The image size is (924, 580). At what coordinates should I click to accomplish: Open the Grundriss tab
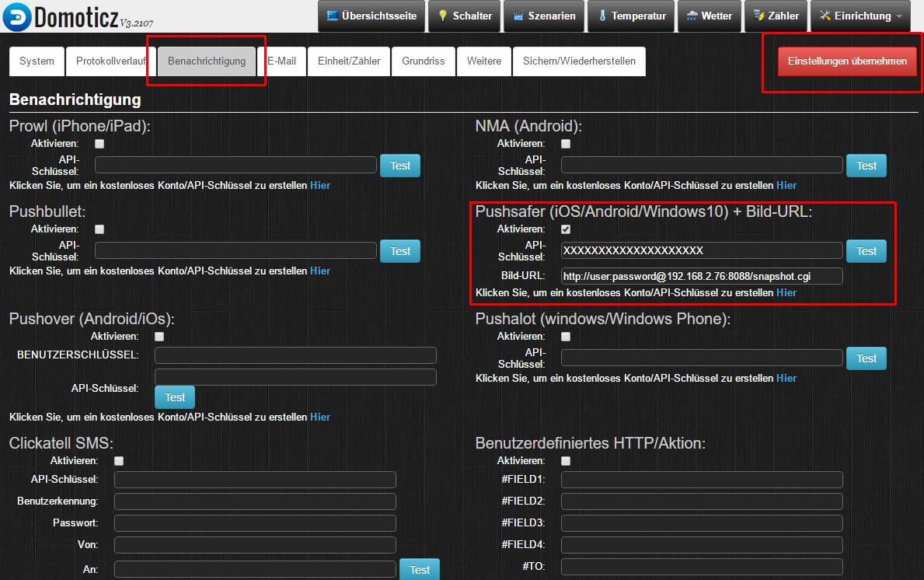(x=423, y=61)
